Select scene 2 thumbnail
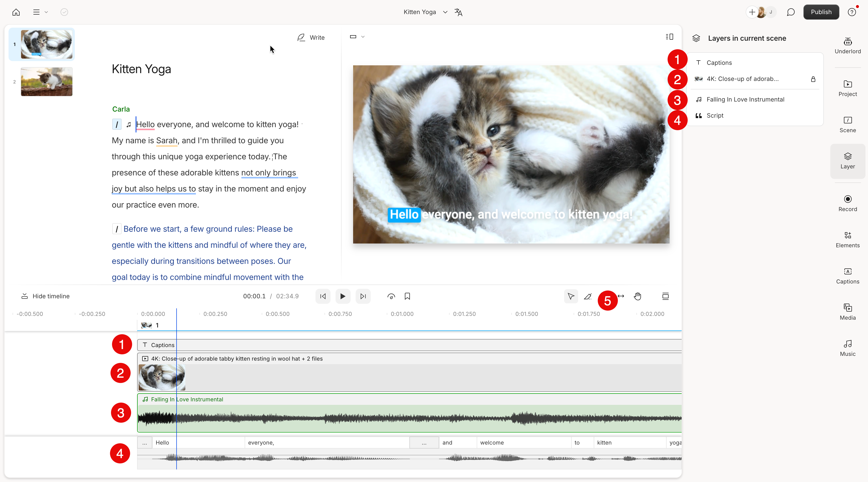 [46, 82]
